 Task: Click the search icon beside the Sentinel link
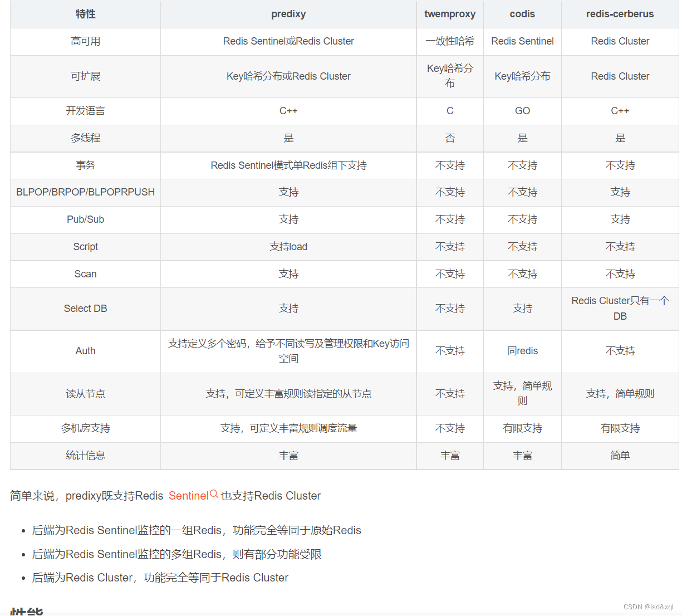coord(214,494)
